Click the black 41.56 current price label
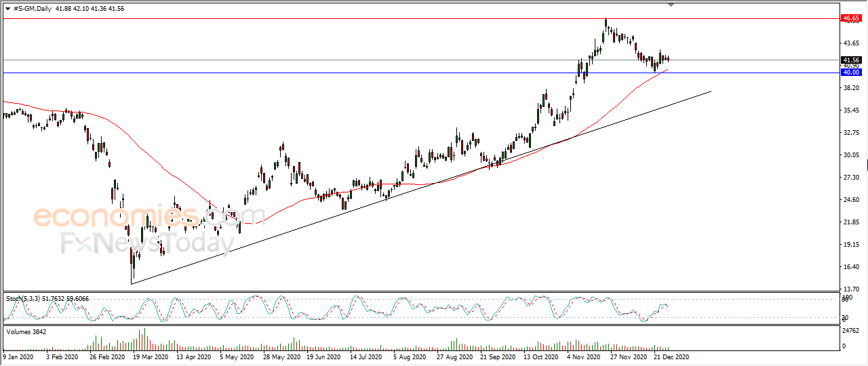Viewport: 868px width, 366px height. pos(850,60)
